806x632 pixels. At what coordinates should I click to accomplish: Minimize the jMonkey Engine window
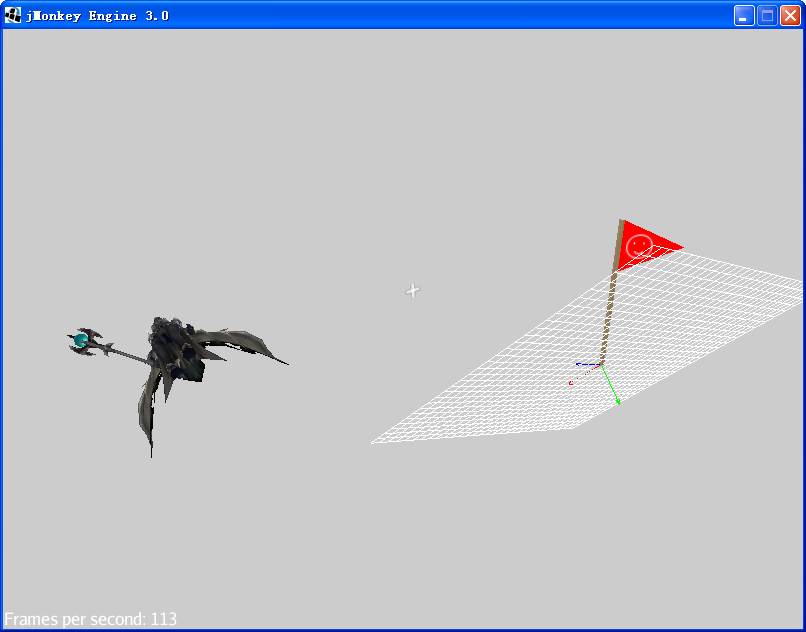[x=744, y=15]
